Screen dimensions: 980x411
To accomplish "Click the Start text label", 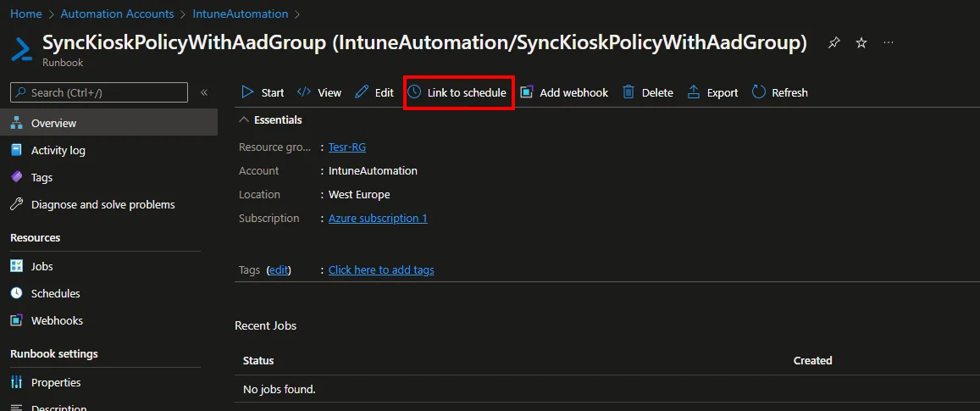I will click(x=273, y=92).
